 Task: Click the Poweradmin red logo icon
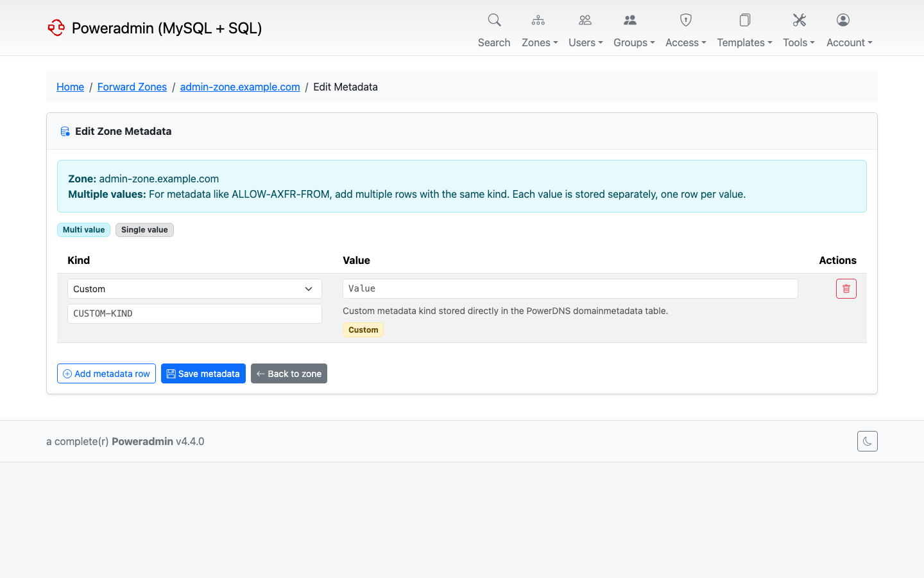click(56, 28)
